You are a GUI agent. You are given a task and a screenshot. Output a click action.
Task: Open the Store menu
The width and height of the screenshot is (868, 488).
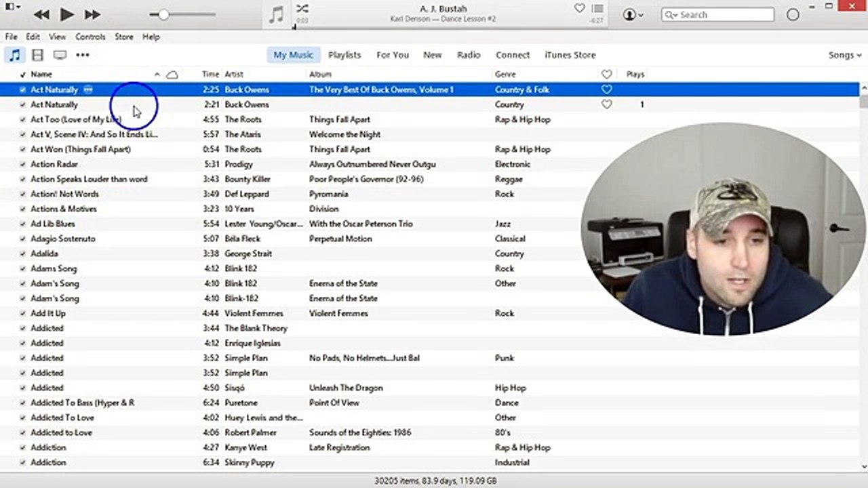tap(124, 37)
